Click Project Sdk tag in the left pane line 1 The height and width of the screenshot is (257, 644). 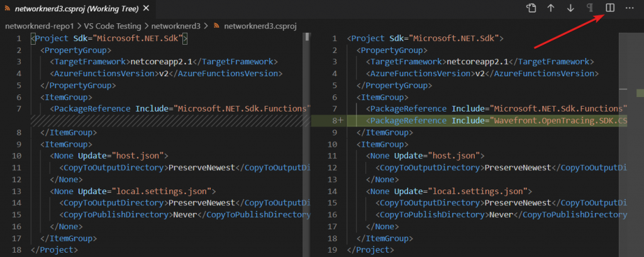[109, 38]
